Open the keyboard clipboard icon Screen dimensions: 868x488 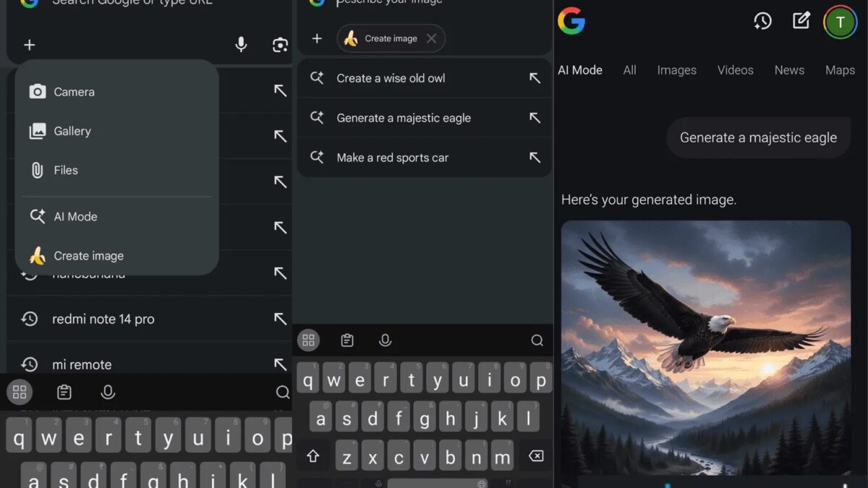[x=346, y=340]
